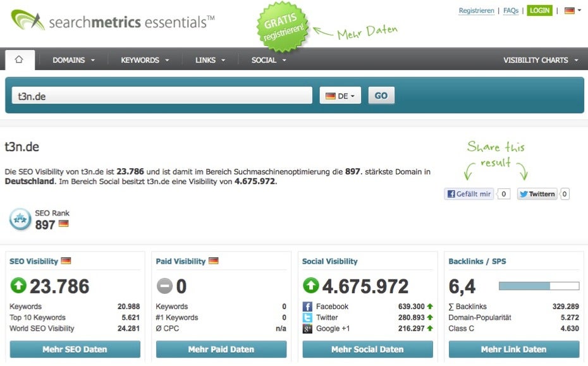The width and height of the screenshot is (588, 366).
Task: Click the Mehr Social Daten button
Action: click(367, 349)
